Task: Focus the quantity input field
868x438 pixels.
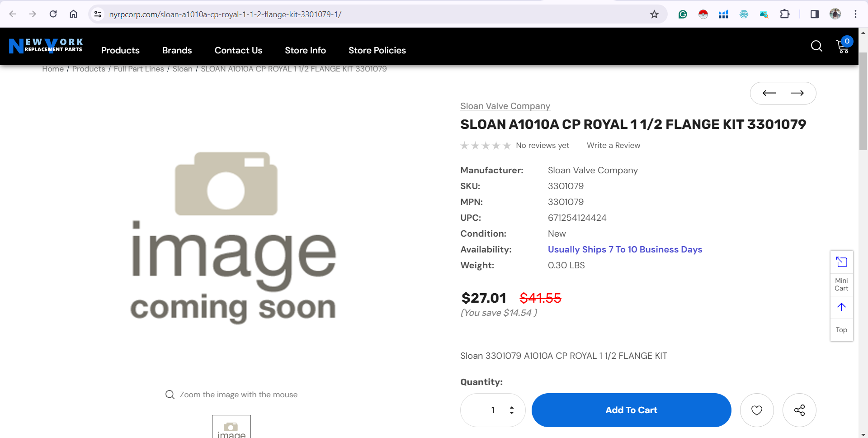Action: coord(493,410)
